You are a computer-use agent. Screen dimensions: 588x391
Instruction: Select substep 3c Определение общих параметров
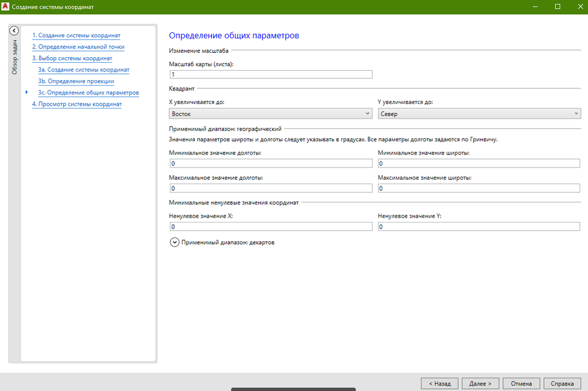click(x=88, y=93)
